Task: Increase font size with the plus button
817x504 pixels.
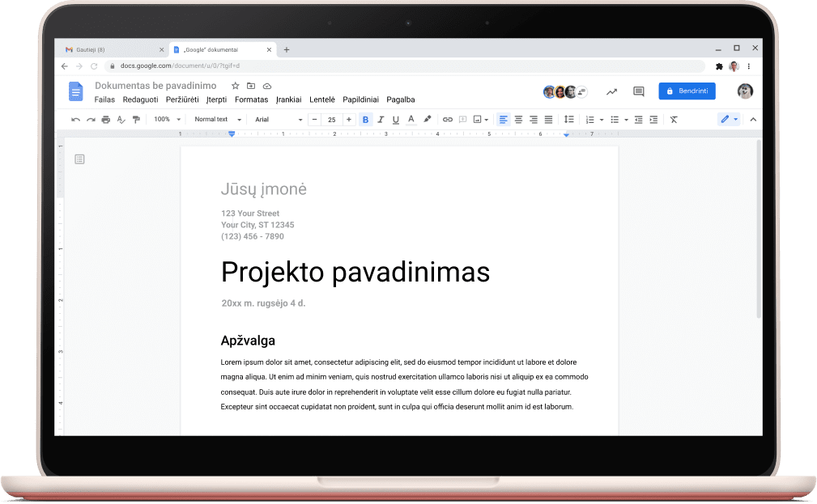Action: pos(349,120)
